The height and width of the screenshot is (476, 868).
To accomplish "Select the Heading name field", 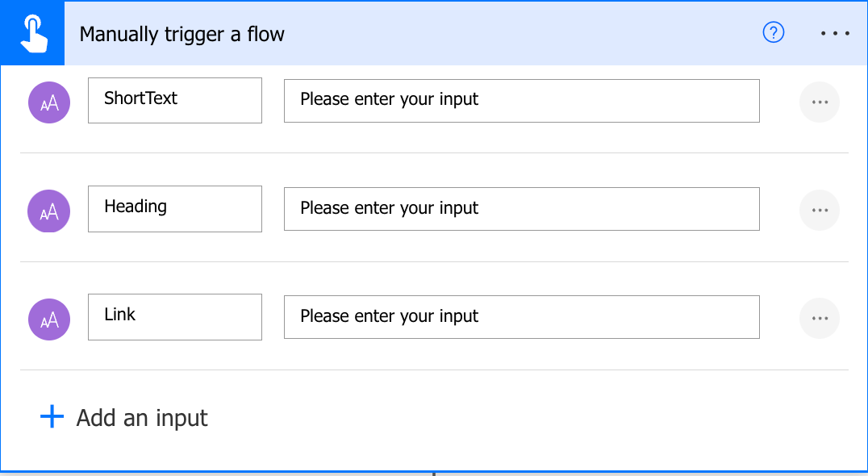I will tap(174, 208).
